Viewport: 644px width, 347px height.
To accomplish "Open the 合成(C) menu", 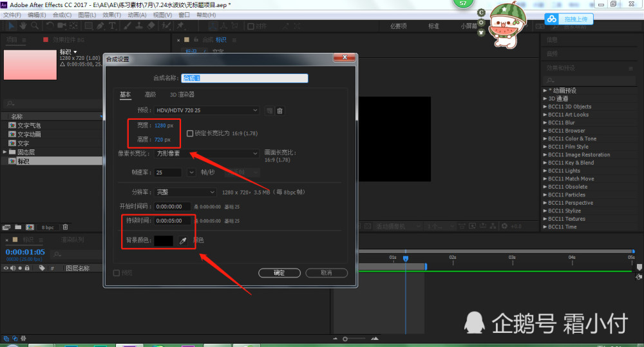I will pos(62,15).
